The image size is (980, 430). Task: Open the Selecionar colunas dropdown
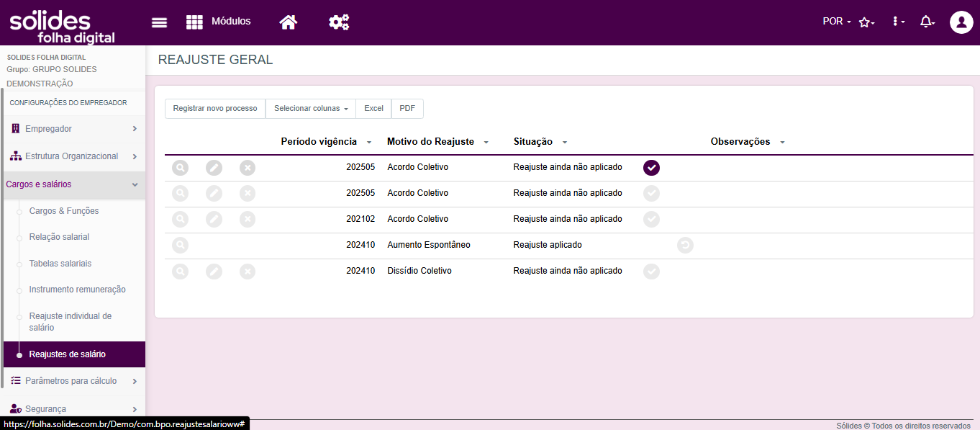(311, 109)
